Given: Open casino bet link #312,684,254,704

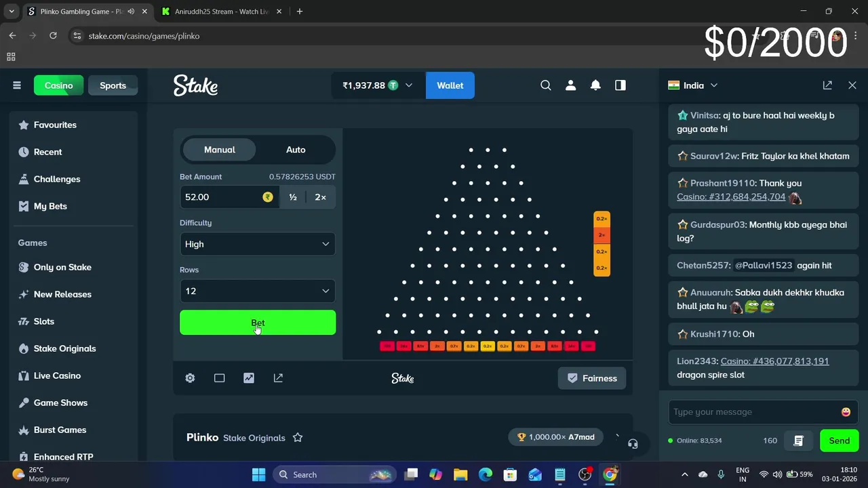Looking at the screenshot, I should 731,197.
